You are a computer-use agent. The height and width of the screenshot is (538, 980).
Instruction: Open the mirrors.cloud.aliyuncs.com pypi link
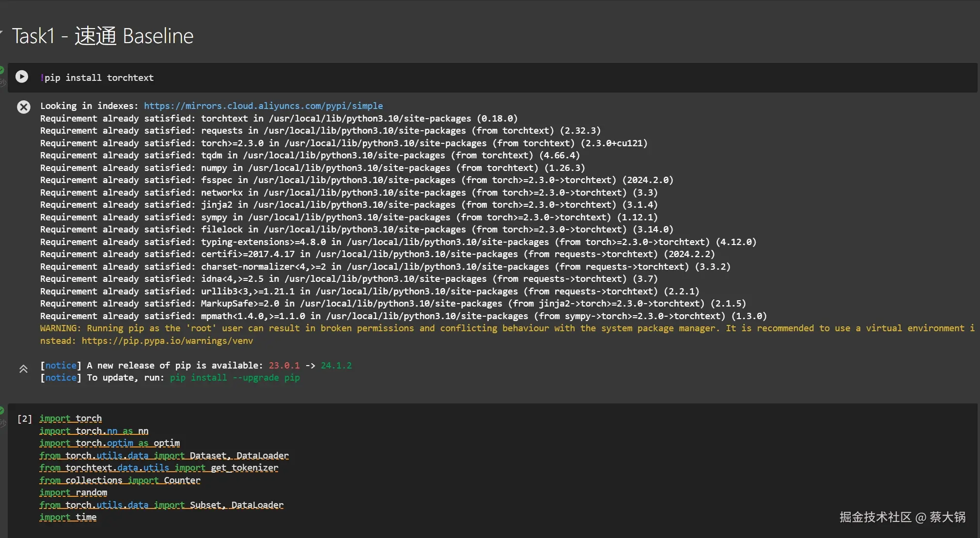[263, 106]
